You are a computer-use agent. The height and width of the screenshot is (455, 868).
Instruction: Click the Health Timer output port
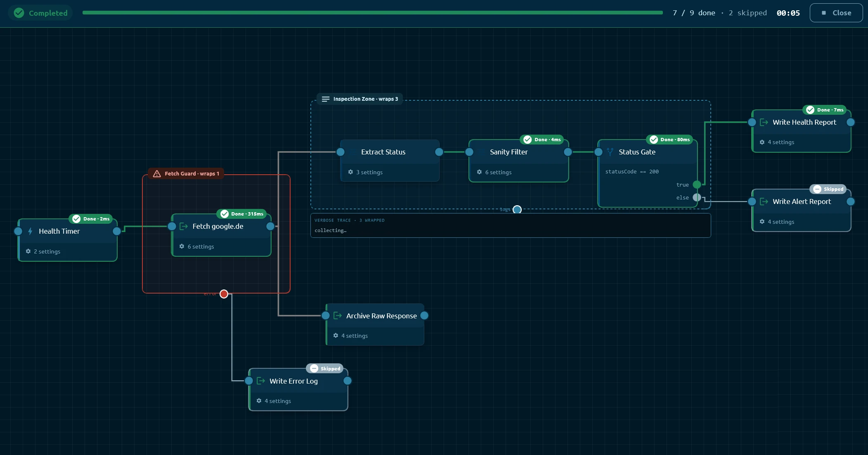[117, 231]
